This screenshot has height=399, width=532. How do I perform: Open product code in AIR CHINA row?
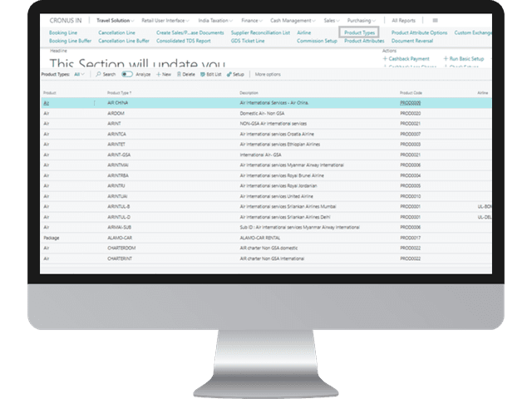(410, 103)
